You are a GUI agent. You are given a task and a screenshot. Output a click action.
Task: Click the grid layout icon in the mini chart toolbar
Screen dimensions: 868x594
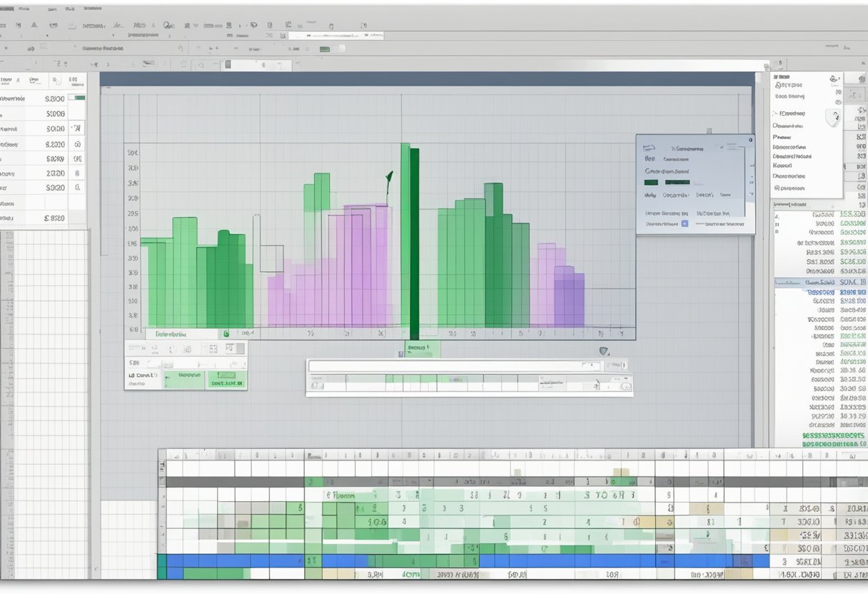tap(211, 348)
